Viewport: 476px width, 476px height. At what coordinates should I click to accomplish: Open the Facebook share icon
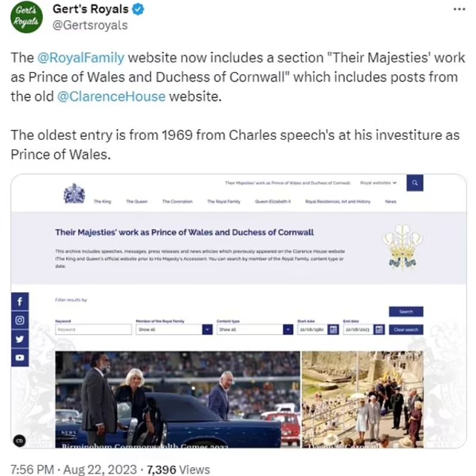tap(20, 302)
